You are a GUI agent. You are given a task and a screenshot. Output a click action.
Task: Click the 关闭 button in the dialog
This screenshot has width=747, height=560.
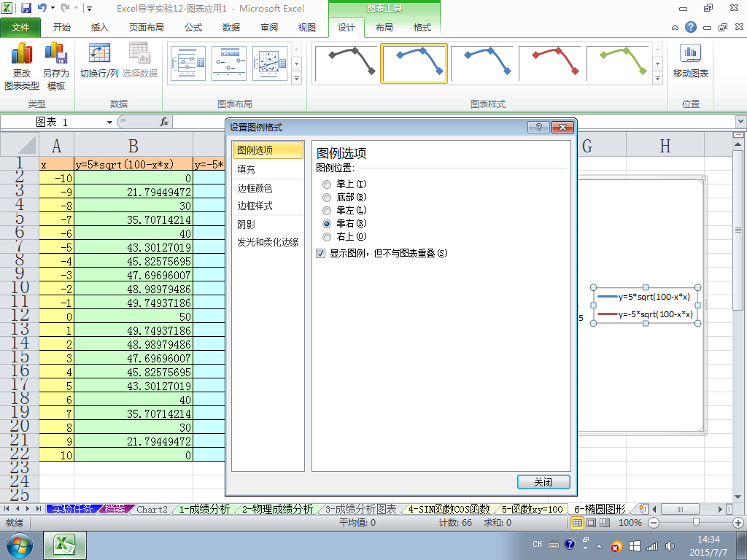(543, 482)
